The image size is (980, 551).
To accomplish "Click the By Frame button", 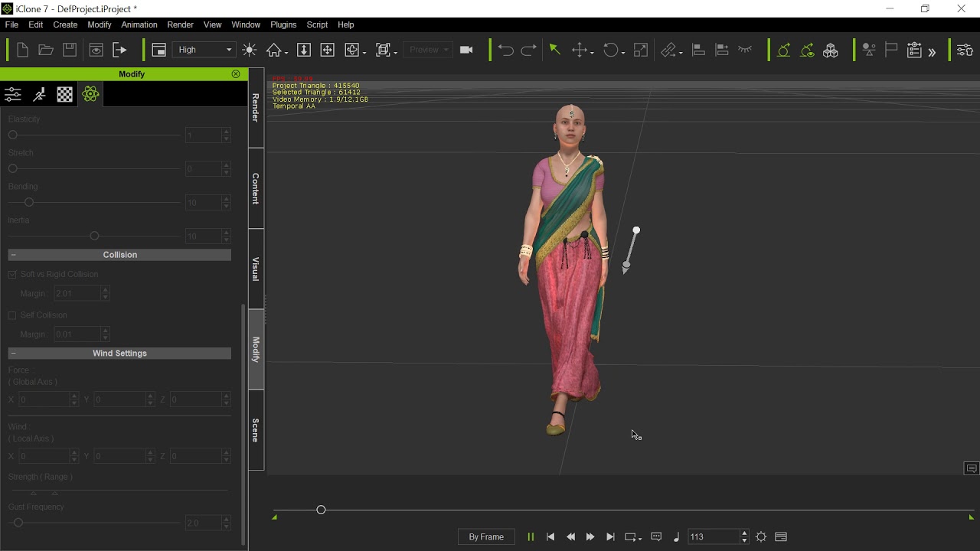I will (x=486, y=537).
